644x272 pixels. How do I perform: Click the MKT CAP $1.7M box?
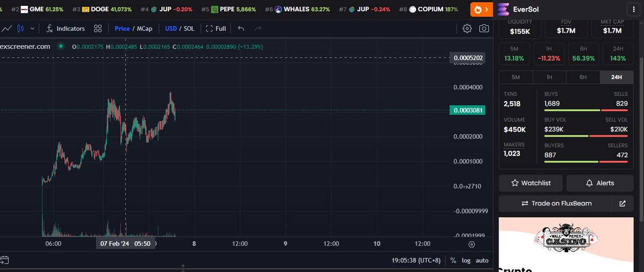[x=612, y=28]
